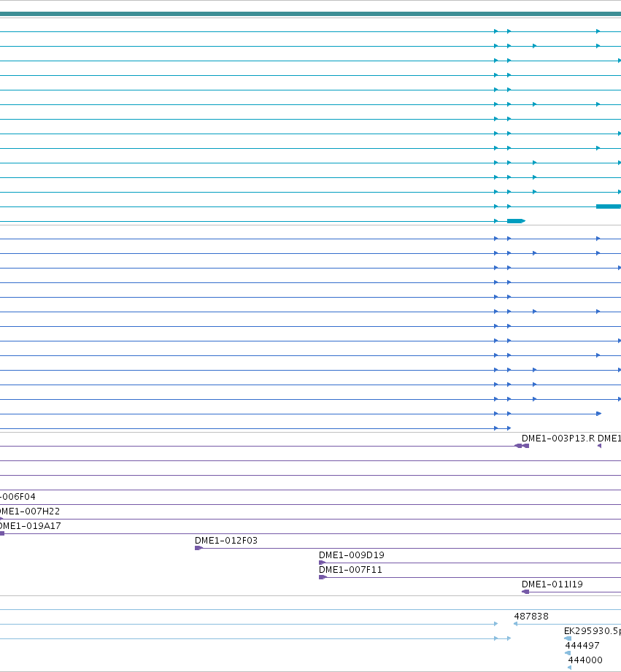
Task: Select the DME1-007H22 label
Action: click(30, 511)
